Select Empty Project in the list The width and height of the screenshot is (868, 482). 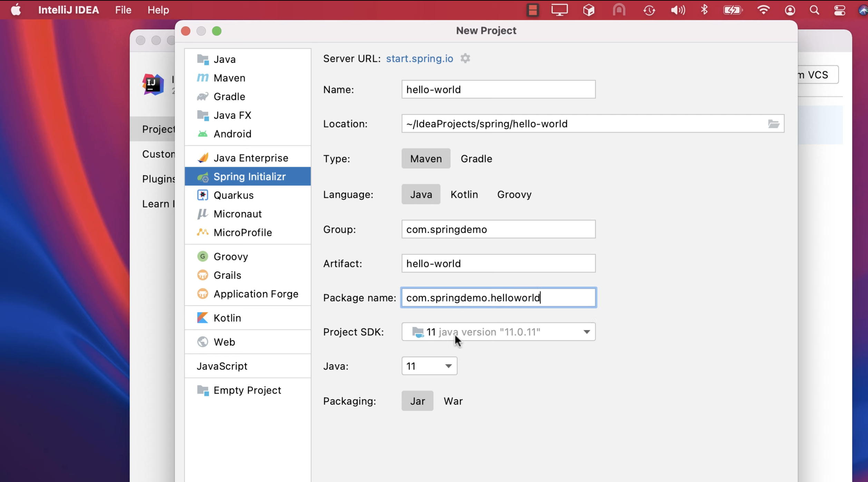pos(248,391)
